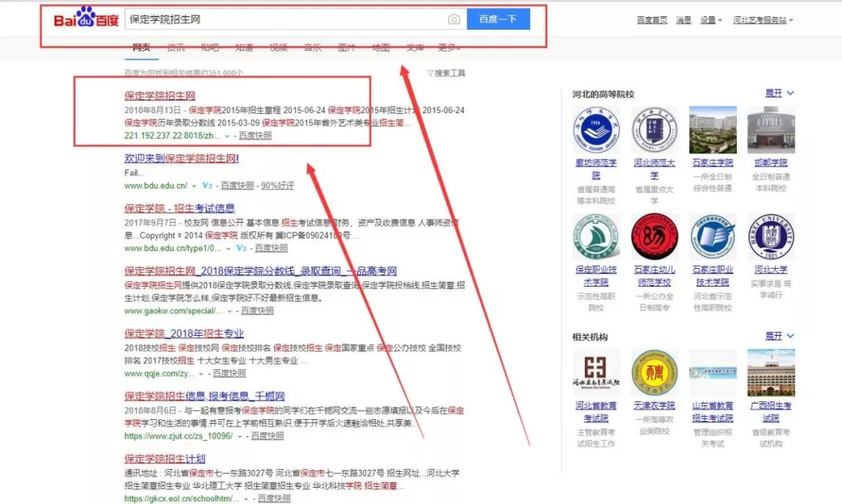
Task: Click 河北大学 emblem logo
Action: pos(771,237)
